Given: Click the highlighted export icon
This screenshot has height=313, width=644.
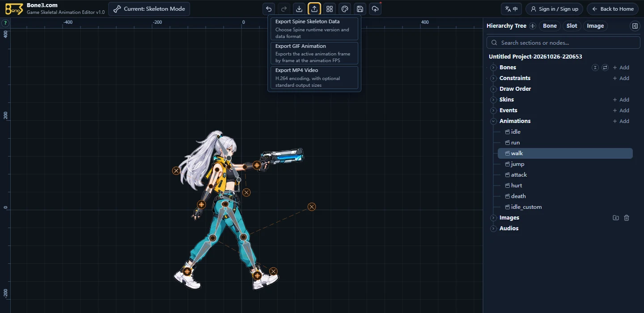Looking at the screenshot, I should coord(314,9).
